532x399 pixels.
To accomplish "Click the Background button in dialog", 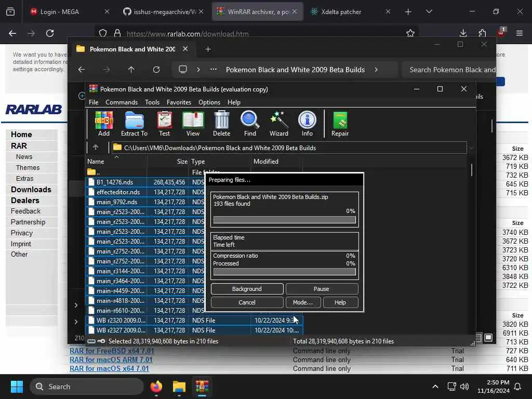I will [x=247, y=289].
